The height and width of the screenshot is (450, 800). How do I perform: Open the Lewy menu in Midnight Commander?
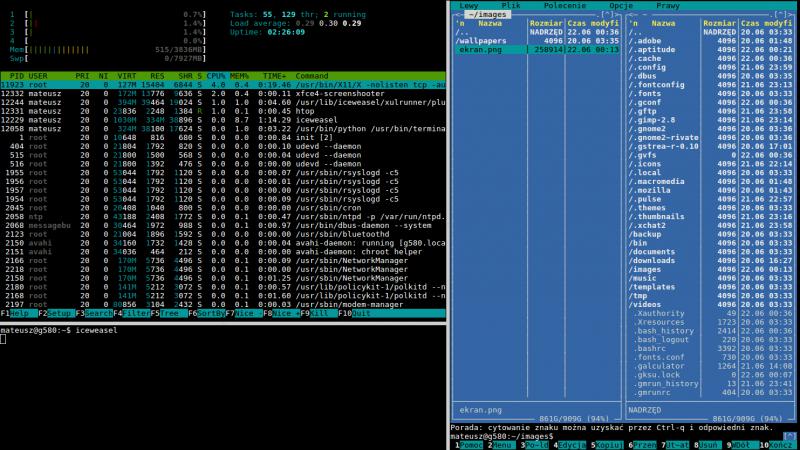(468, 5)
